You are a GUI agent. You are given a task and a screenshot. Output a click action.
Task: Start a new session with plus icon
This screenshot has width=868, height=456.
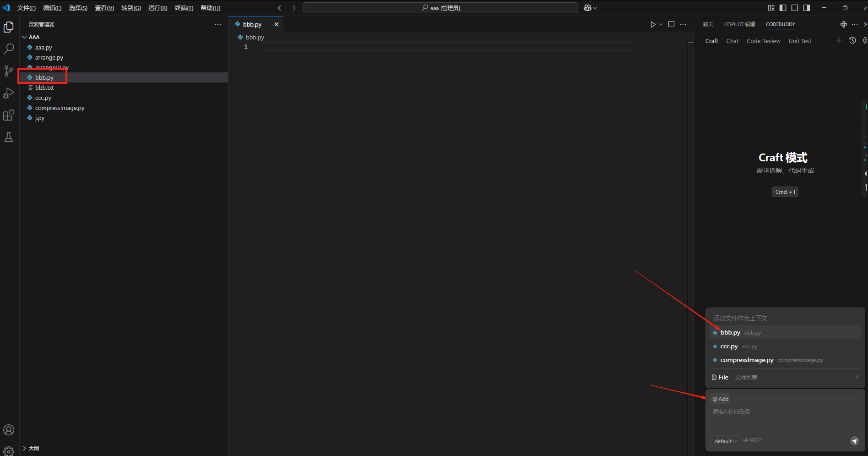[839, 40]
